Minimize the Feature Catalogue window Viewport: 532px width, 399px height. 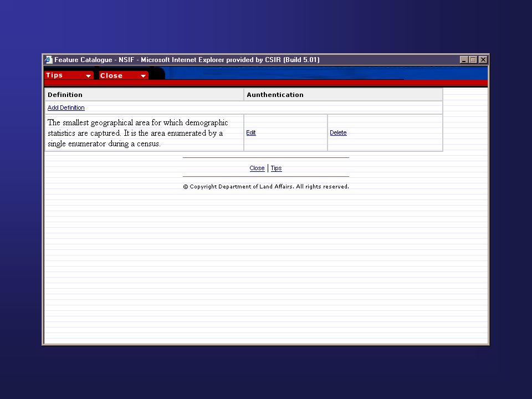coord(464,60)
